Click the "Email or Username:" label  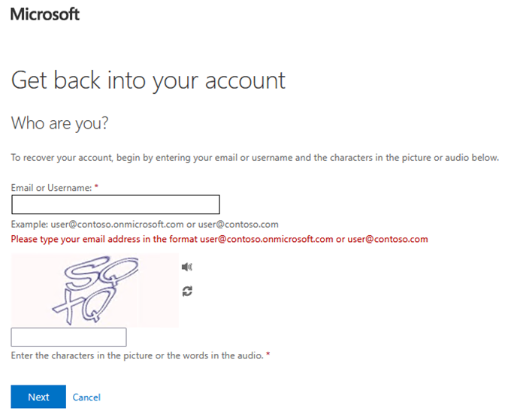[50, 187]
